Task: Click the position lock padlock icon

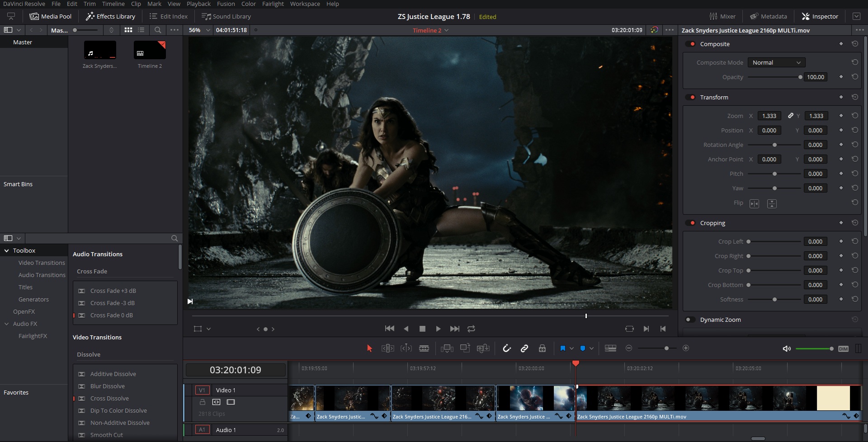Action: click(x=542, y=348)
